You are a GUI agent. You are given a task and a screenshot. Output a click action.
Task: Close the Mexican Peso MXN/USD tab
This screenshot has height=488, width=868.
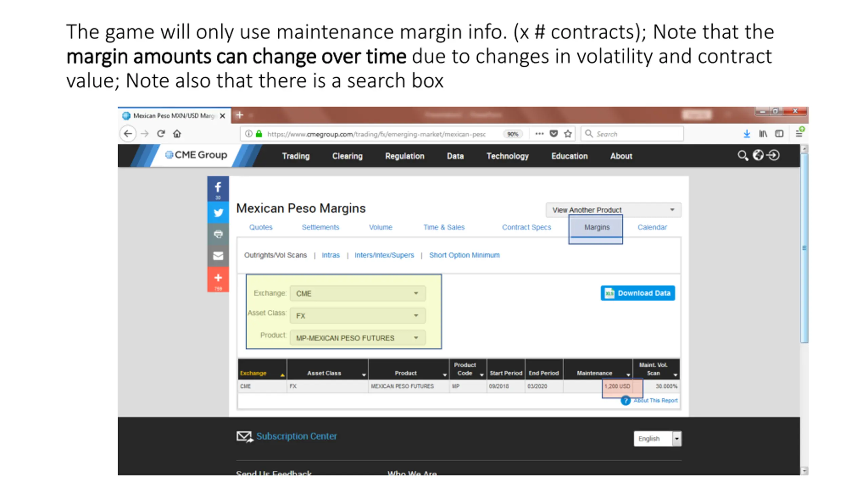pos(222,116)
